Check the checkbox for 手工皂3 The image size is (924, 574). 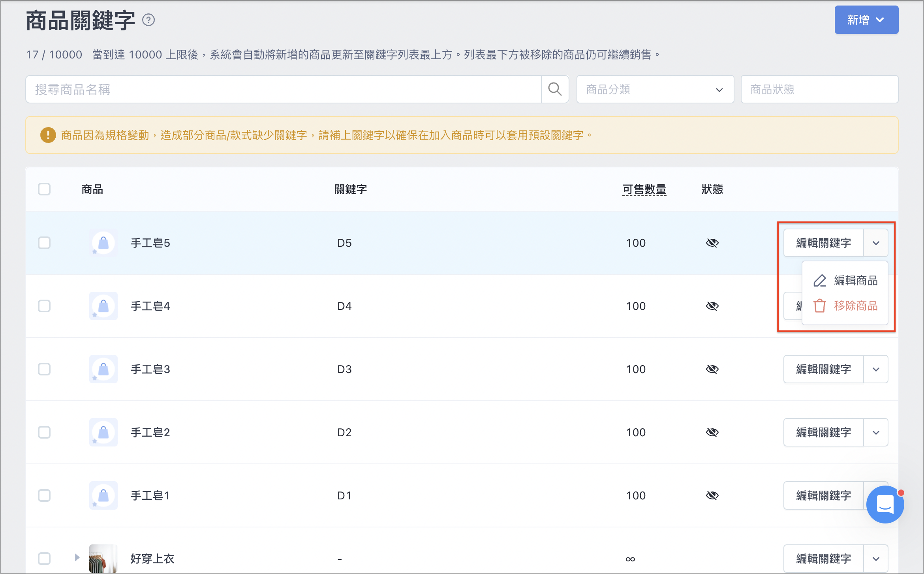[x=44, y=369]
